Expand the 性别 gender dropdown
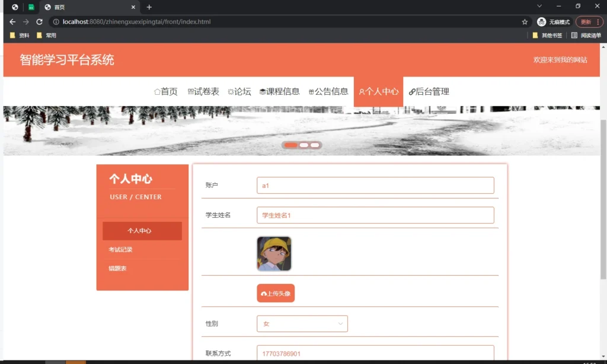 tap(302, 324)
